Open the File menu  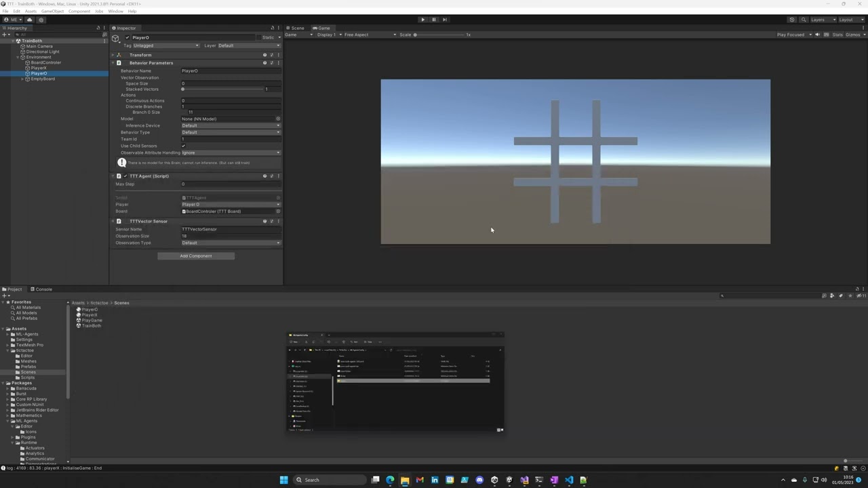(6, 12)
